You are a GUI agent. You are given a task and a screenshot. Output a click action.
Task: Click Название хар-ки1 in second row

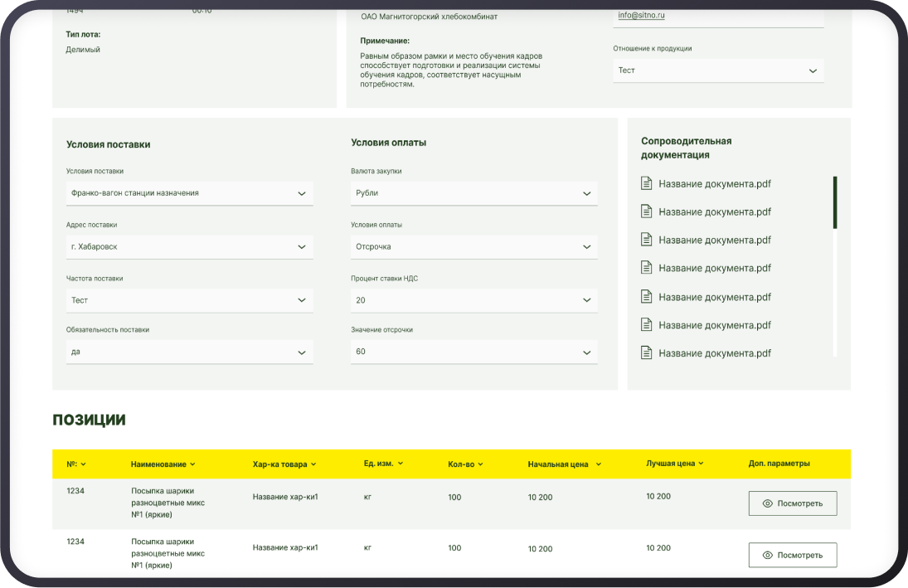coord(285,547)
